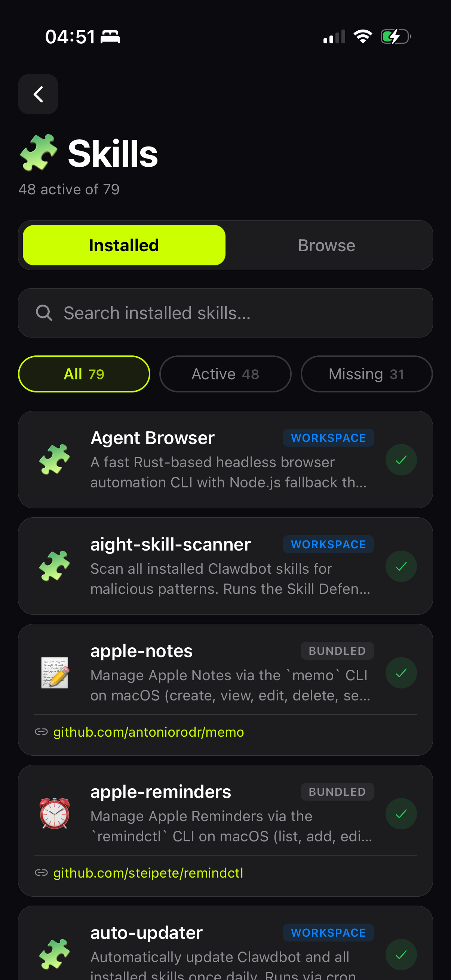Screen dimensions: 451x980
Task: Open github.com/steipete/remindctl link
Action: [x=148, y=873]
